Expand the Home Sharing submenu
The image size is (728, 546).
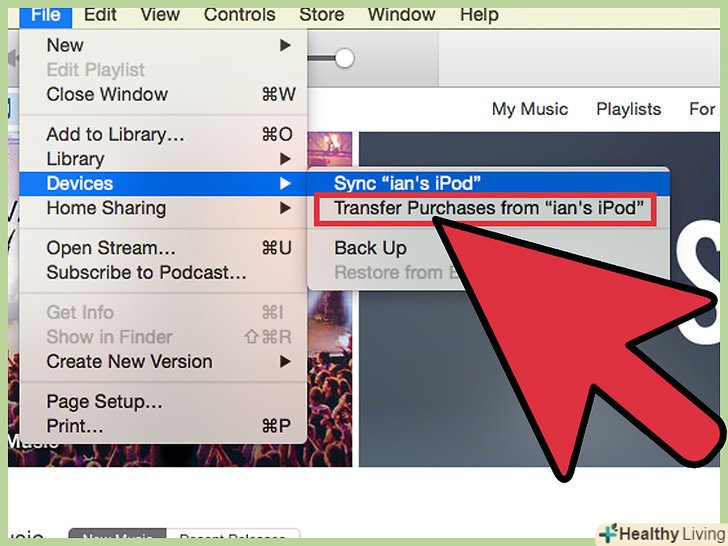163,208
